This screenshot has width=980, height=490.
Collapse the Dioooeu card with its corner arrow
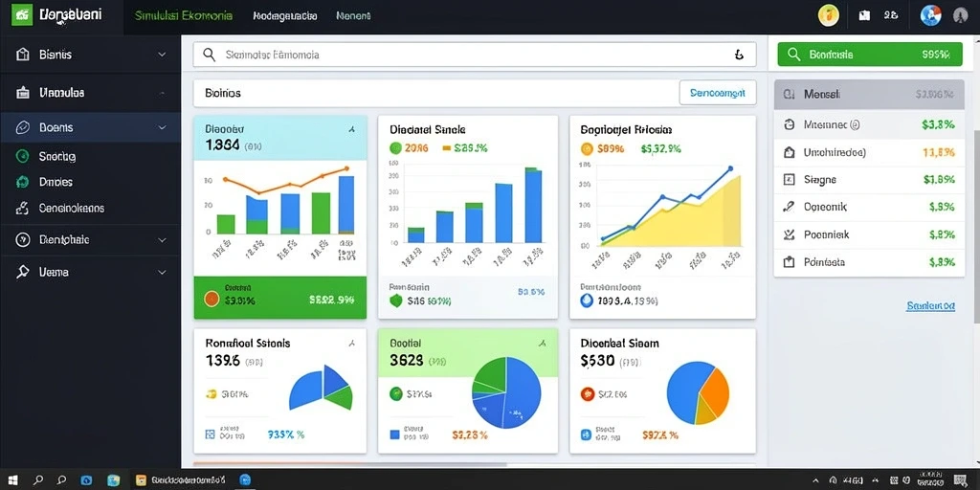point(352,129)
